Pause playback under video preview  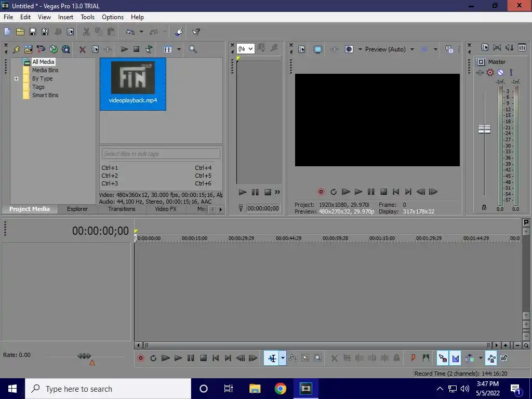click(x=371, y=192)
